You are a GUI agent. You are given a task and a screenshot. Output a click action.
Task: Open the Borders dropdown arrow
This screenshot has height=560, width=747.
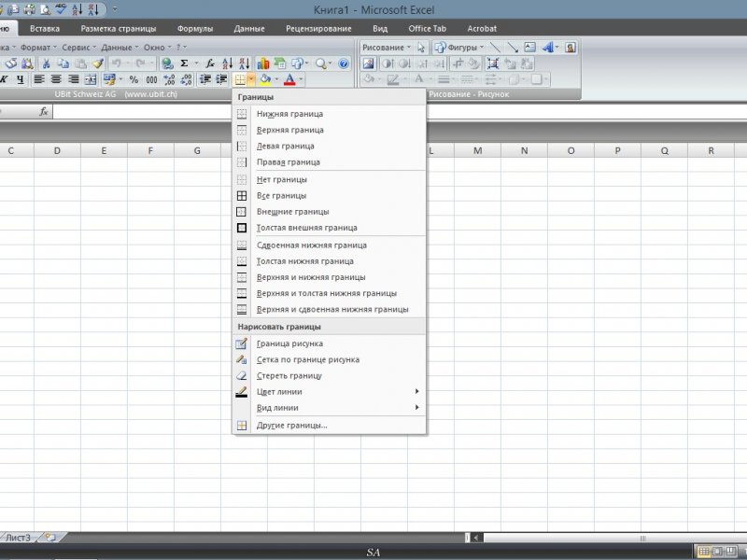[x=250, y=79]
